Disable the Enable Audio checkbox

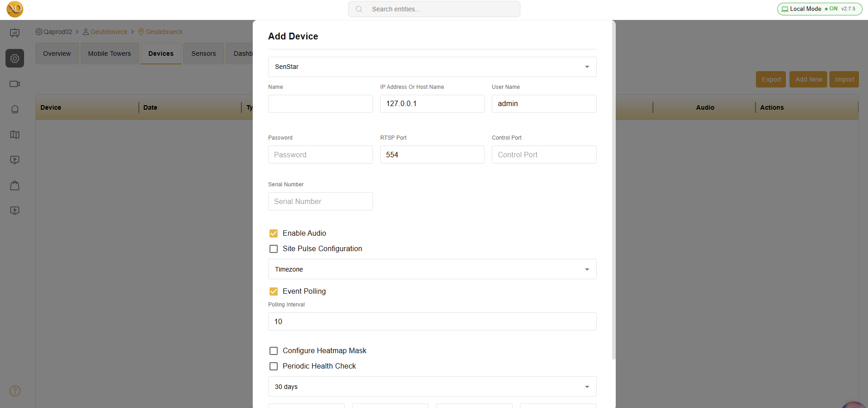tap(274, 233)
